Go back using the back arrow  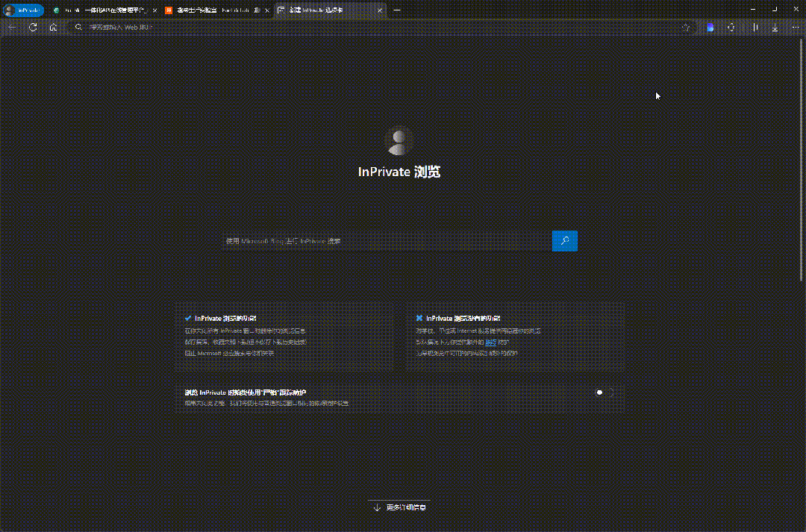tap(13, 28)
